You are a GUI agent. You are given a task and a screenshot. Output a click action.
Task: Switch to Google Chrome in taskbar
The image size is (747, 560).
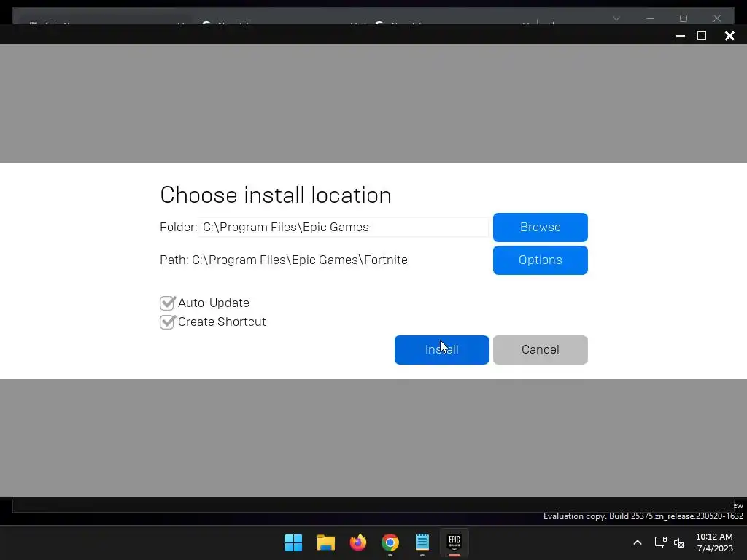(x=390, y=542)
